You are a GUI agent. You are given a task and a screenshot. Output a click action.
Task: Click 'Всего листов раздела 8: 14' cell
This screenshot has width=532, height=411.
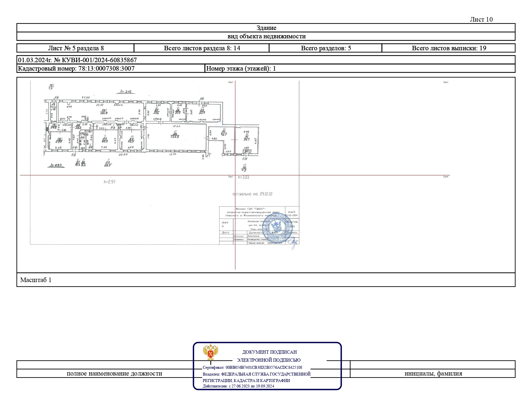point(202,48)
